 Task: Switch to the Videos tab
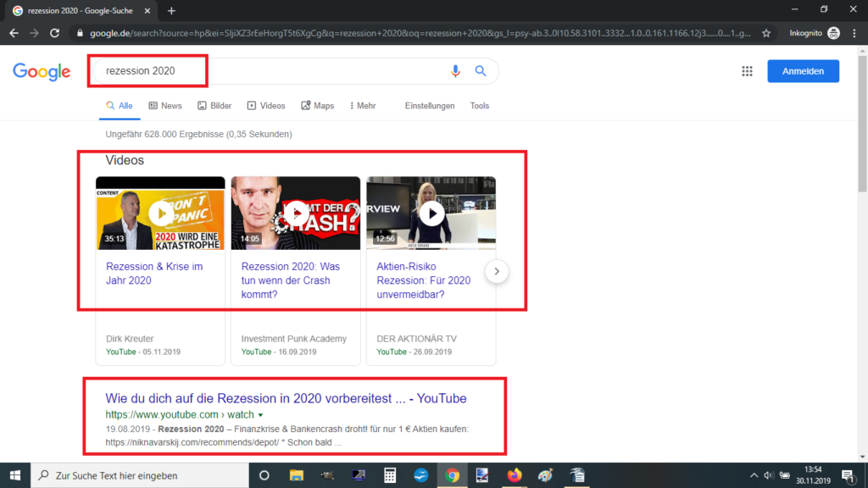coord(265,106)
